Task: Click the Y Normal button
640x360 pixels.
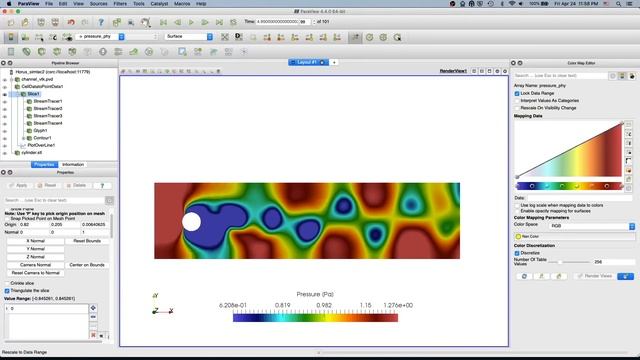Action: coord(36,249)
